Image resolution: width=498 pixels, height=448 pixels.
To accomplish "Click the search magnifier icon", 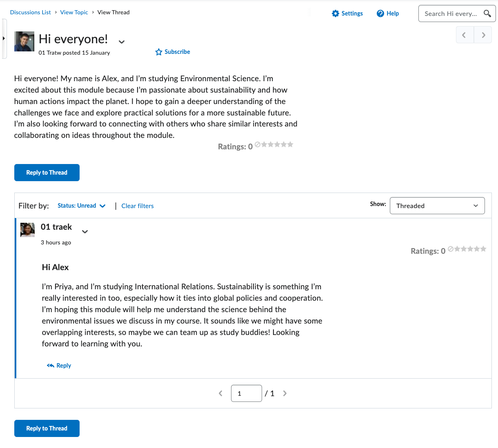I will pos(487,13).
